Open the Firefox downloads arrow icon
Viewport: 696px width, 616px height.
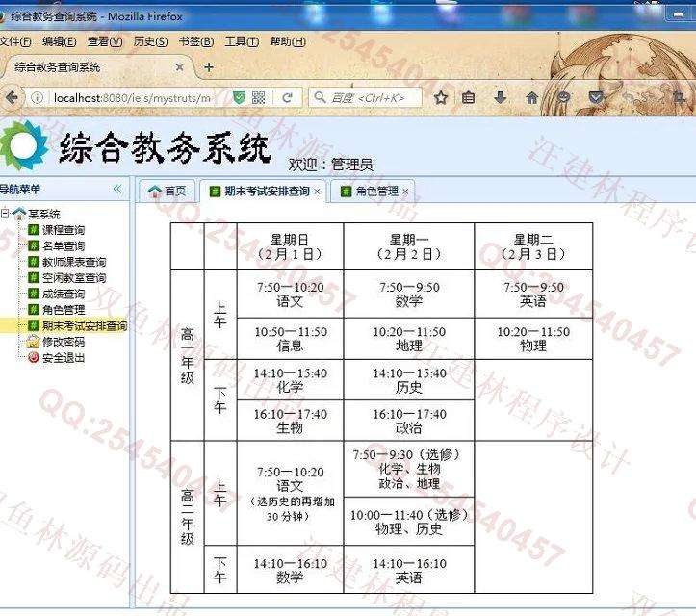pyautogui.click(x=501, y=98)
